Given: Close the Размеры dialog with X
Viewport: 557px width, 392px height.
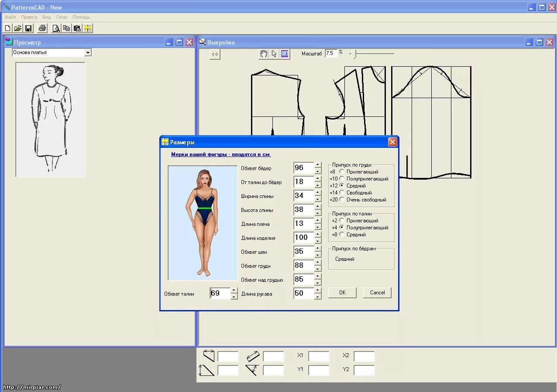Looking at the screenshot, I should pyautogui.click(x=392, y=142).
